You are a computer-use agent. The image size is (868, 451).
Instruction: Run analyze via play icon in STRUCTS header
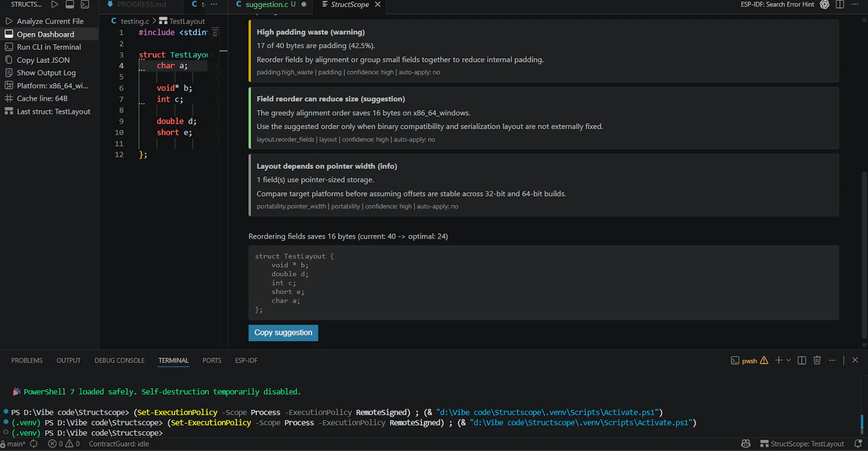(55, 4)
